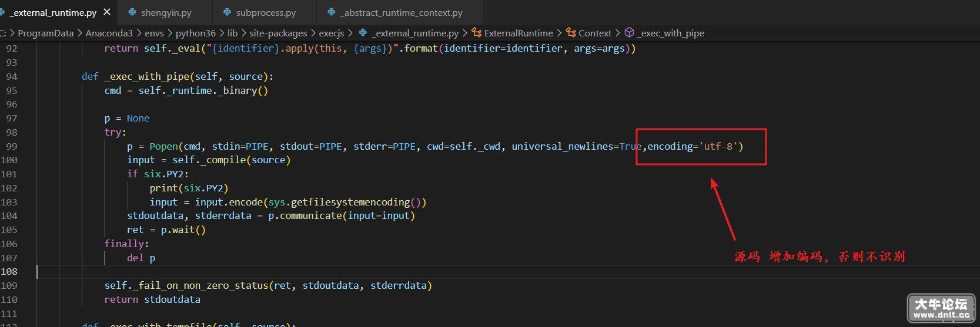The height and width of the screenshot is (327, 980).
Task: Click the 'Popen' call on line 99
Action: click(163, 146)
